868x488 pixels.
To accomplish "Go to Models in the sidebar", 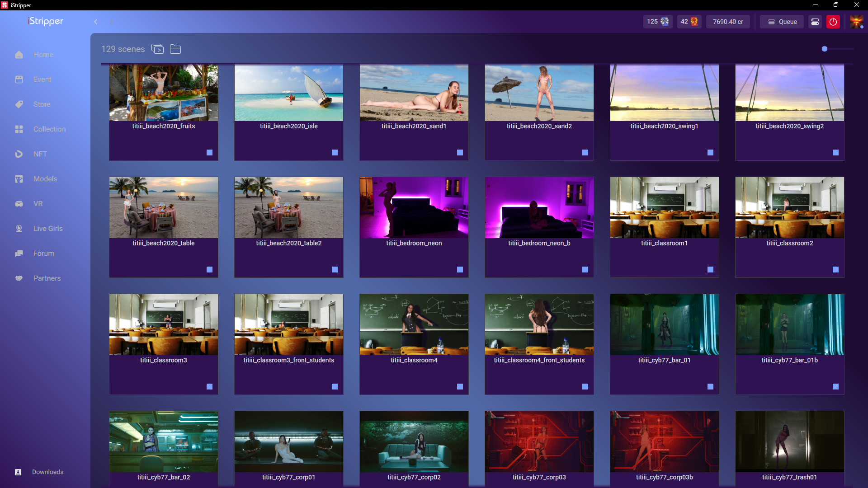I will (45, 179).
